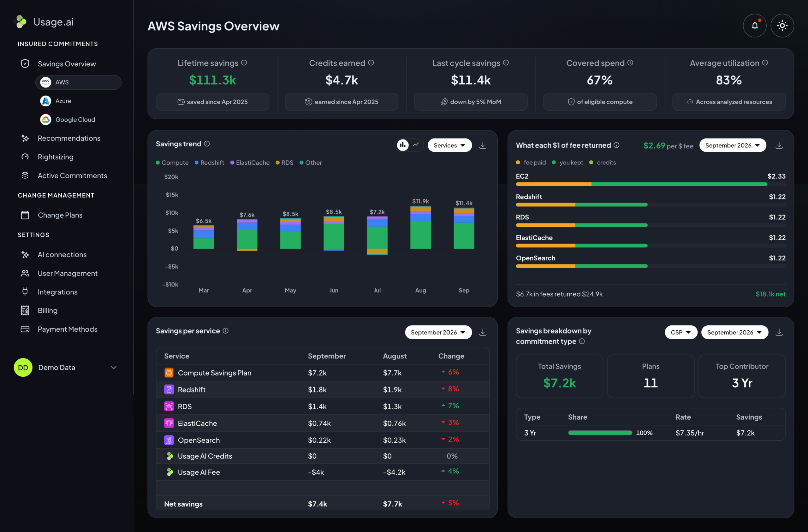The width and height of the screenshot is (808, 532).
Task: Open the notifications bell
Action: pos(754,26)
